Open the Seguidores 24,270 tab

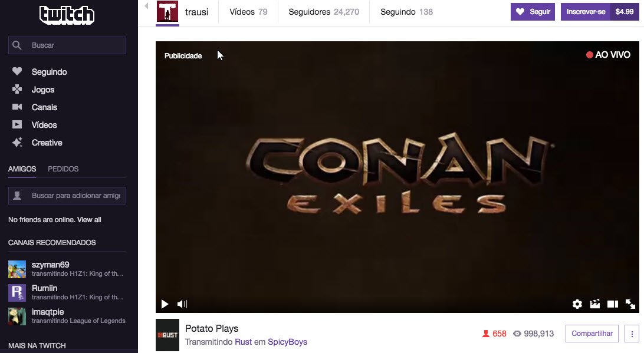tap(324, 12)
